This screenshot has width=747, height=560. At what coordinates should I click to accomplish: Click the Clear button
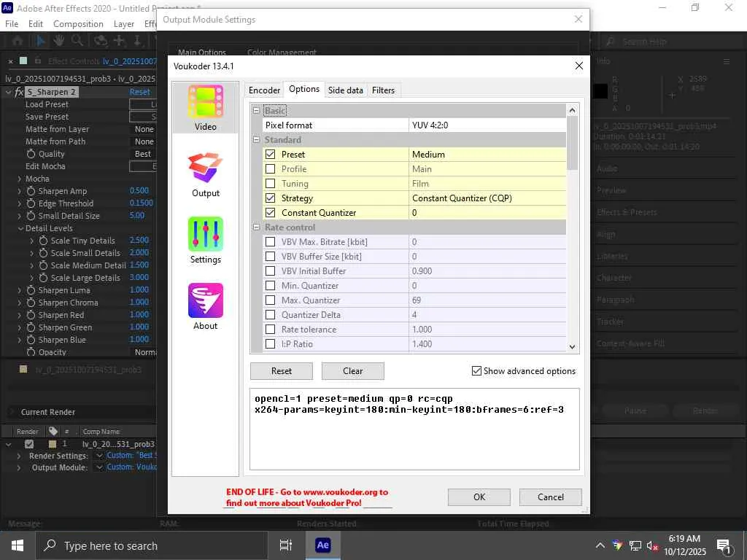(x=353, y=371)
